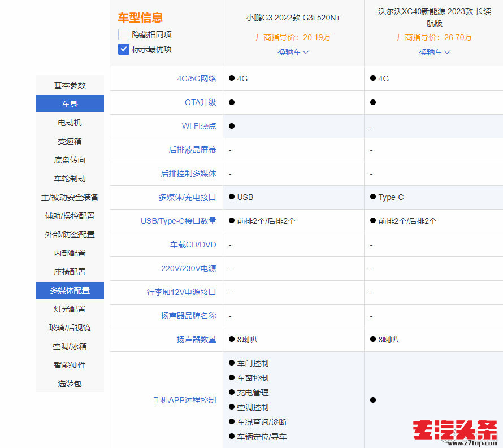This screenshot has height=448, width=503.
Task: Click the 车型信息 heading
Action: click(x=141, y=18)
